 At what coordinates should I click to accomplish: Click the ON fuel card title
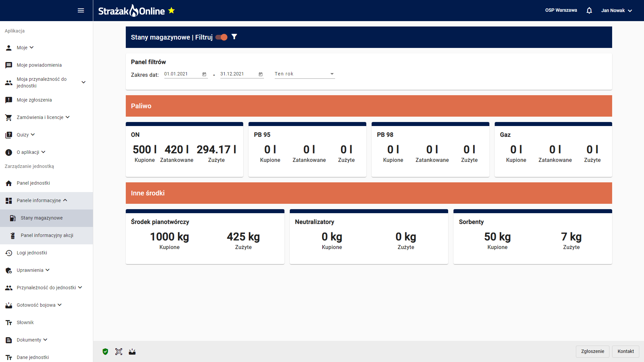(135, 135)
